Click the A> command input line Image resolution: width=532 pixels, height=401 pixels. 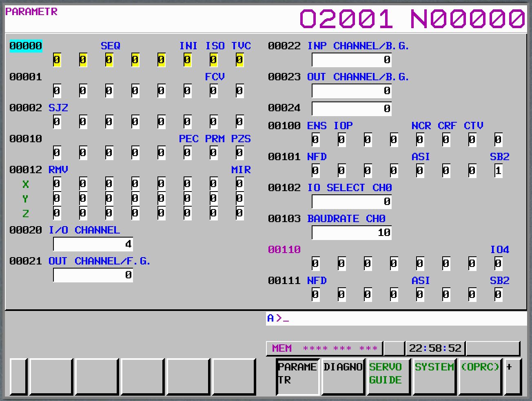(x=396, y=318)
